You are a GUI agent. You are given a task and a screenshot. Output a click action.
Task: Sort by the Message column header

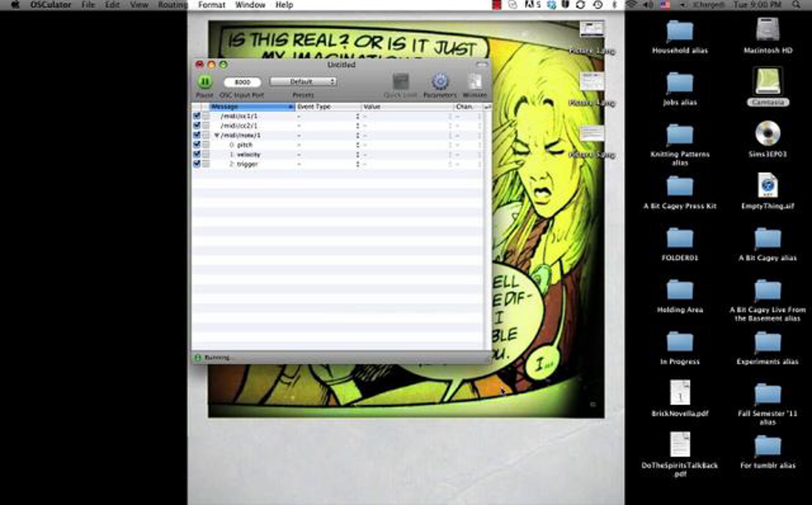[252, 107]
